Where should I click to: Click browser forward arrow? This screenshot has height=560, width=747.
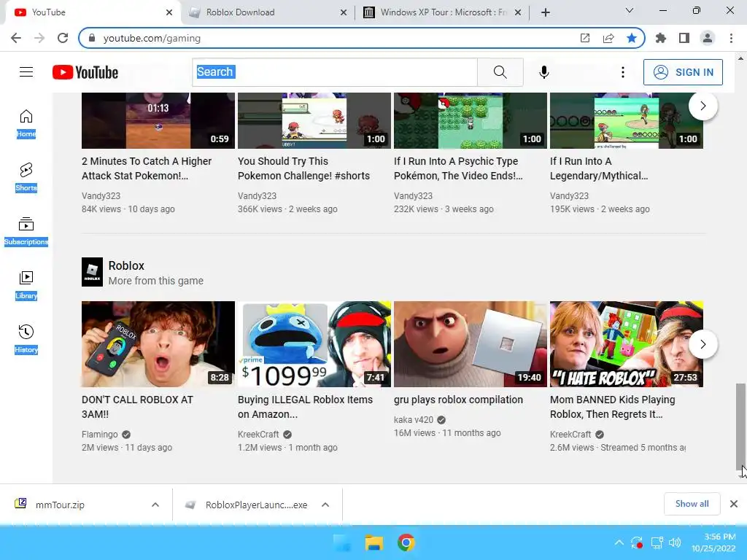coord(39,38)
